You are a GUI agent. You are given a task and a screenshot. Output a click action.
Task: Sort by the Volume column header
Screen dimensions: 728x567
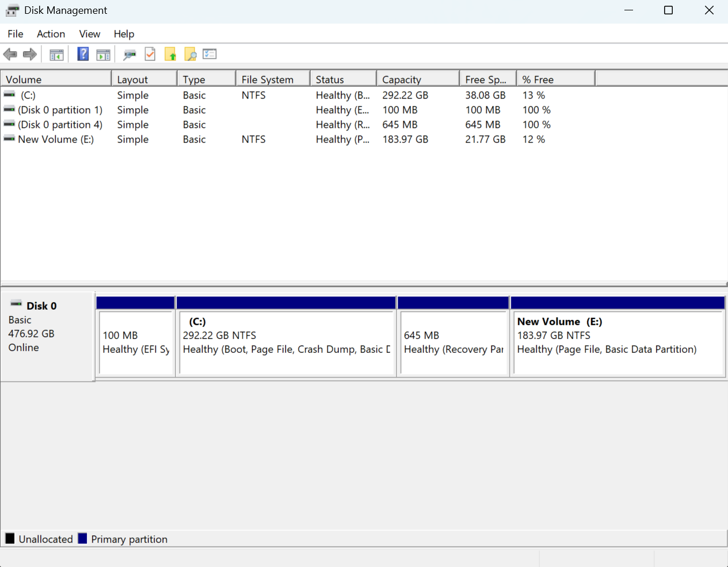(x=56, y=79)
